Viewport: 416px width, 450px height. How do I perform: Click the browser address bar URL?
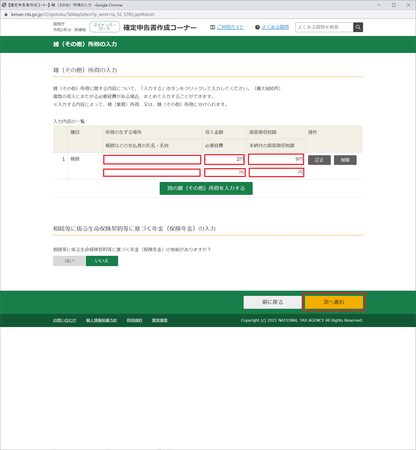83,14
